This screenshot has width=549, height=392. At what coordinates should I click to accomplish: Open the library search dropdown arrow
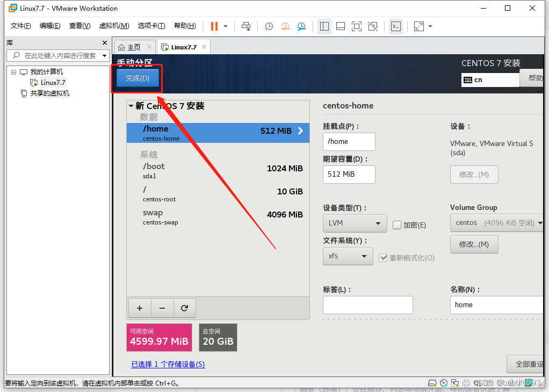[x=104, y=56]
